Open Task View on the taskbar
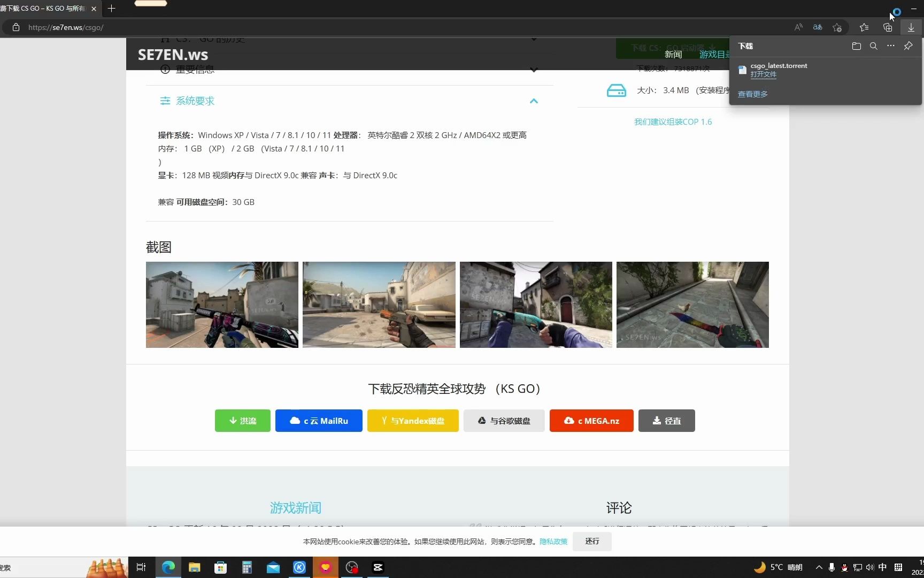 (141, 567)
